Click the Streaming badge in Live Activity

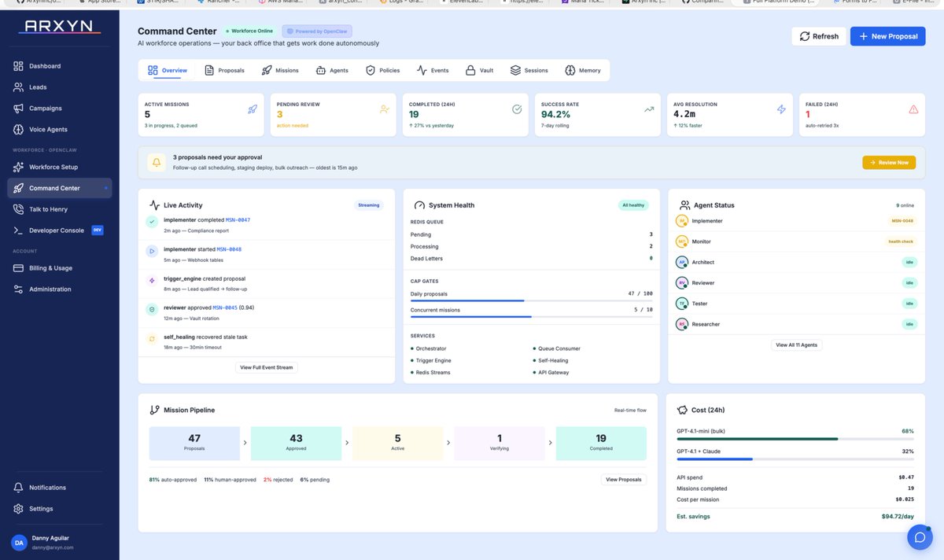369,205
